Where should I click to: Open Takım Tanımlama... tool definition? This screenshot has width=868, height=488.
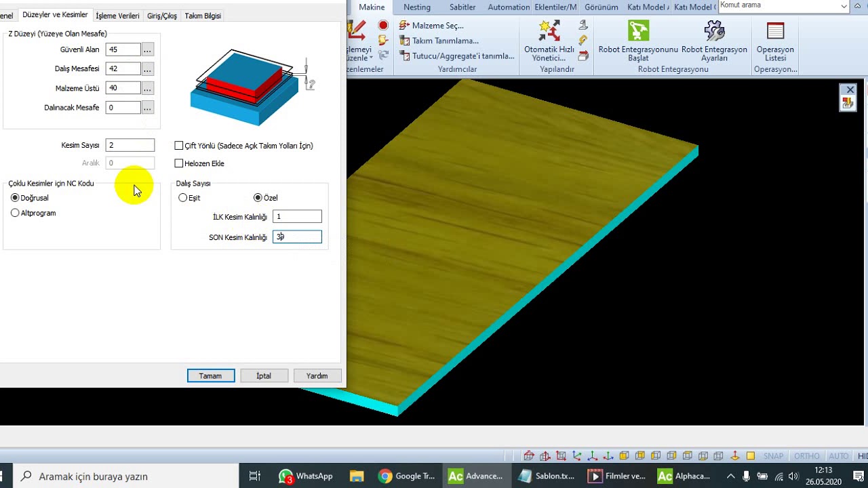439,41
